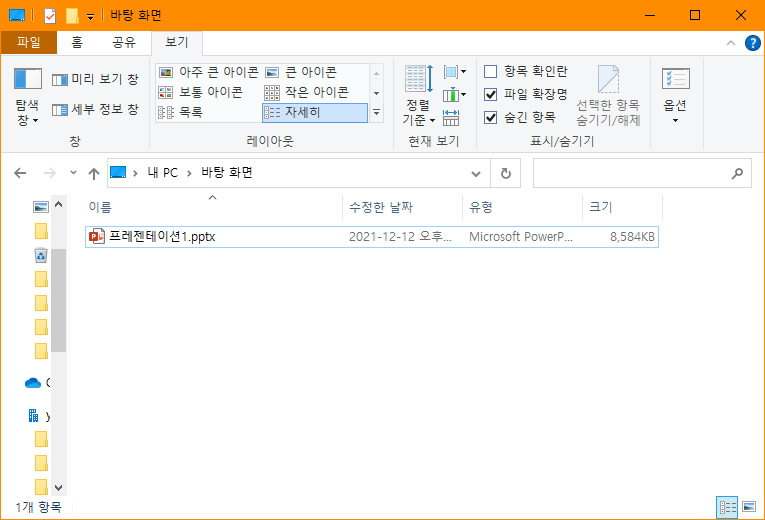The width and height of the screenshot is (765, 520).
Task: Expand the address bar history dropdown
Action: coord(476,173)
